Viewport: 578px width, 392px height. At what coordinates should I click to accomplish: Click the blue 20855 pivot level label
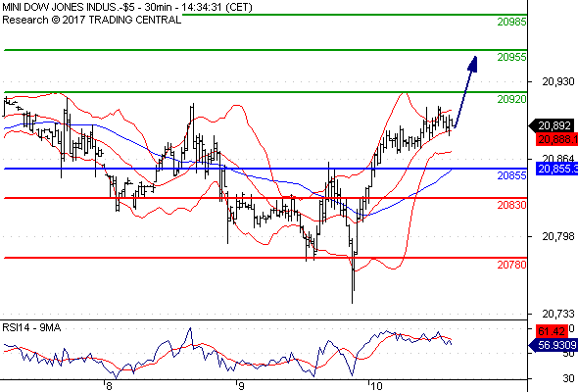[511, 175]
